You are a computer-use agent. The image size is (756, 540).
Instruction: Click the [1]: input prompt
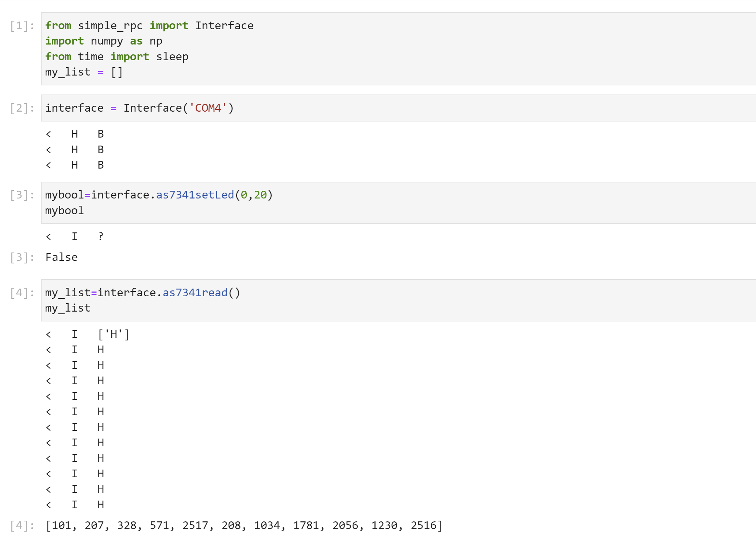(x=22, y=26)
